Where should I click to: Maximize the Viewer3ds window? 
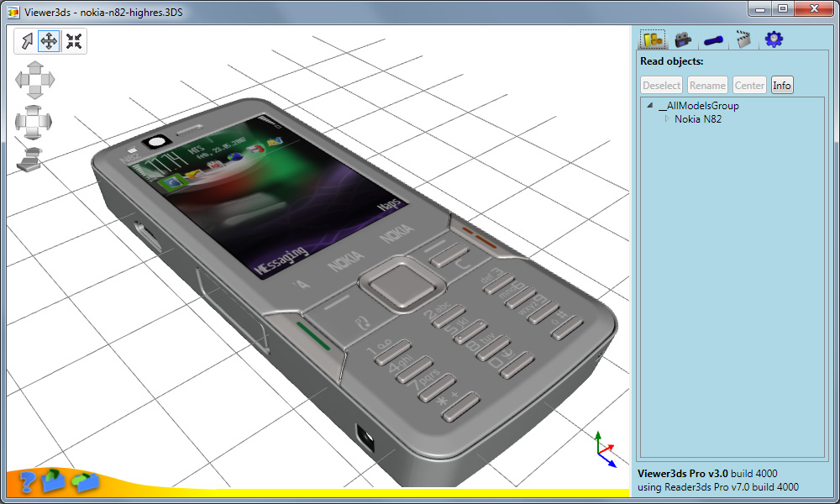pos(783,9)
